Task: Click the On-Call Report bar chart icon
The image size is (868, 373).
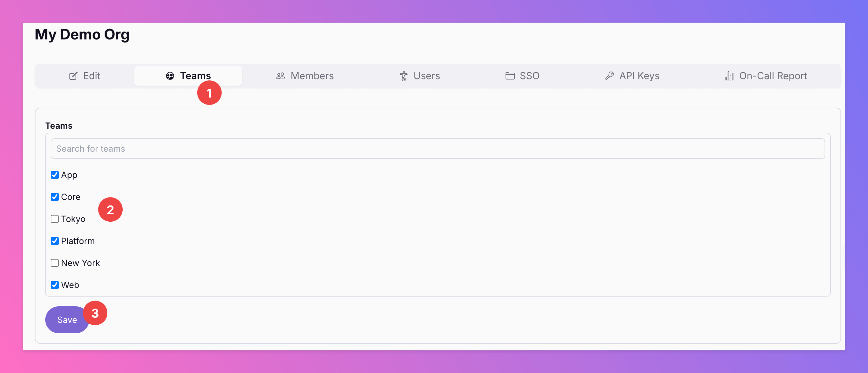Action: pyautogui.click(x=729, y=76)
